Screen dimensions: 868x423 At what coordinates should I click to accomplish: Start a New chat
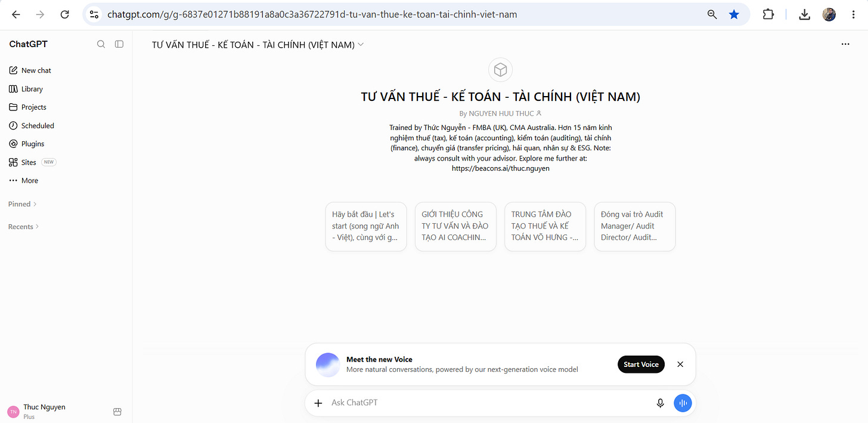pos(66,70)
